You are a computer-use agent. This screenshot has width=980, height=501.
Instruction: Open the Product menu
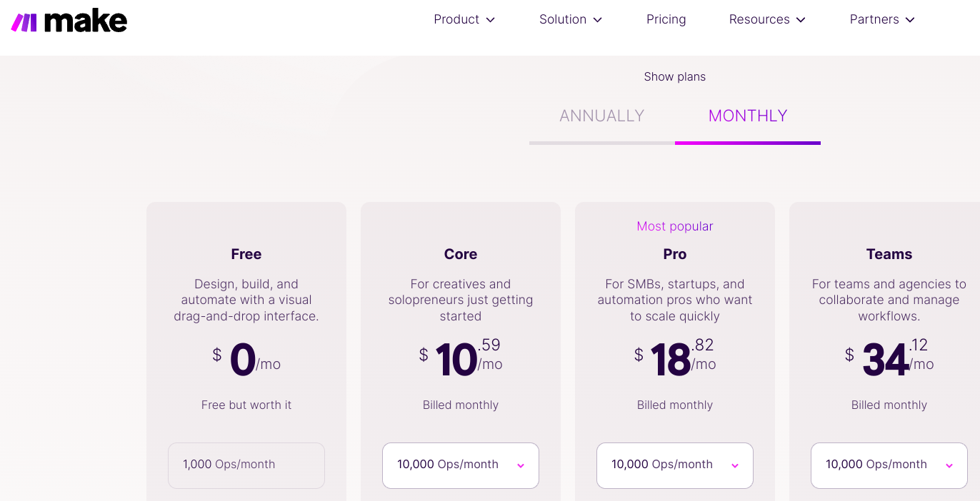coord(464,19)
